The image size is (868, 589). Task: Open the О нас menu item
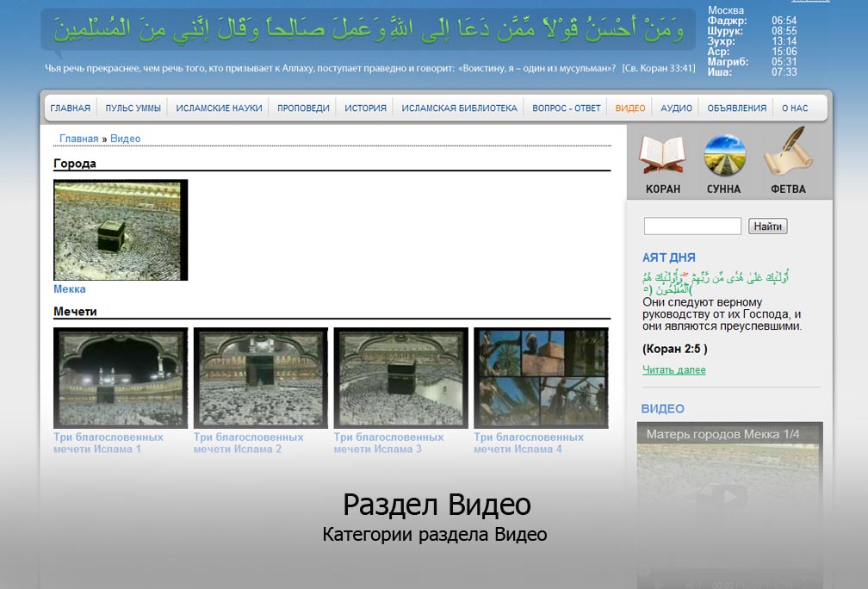coord(795,108)
